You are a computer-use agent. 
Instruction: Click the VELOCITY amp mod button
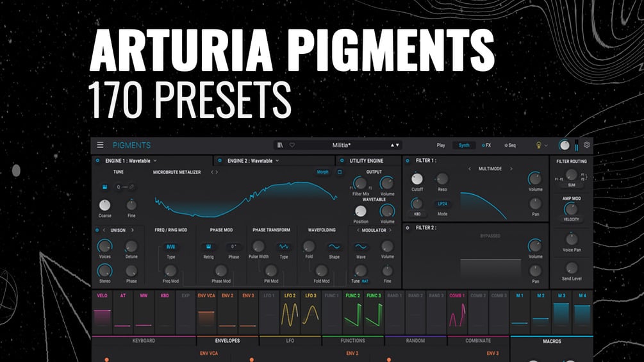click(572, 219)
